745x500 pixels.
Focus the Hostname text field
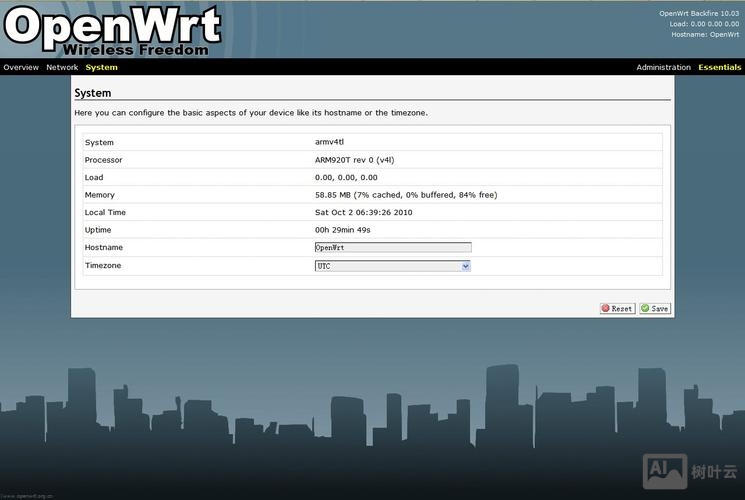pyautogui.click(x=392, y=247)
